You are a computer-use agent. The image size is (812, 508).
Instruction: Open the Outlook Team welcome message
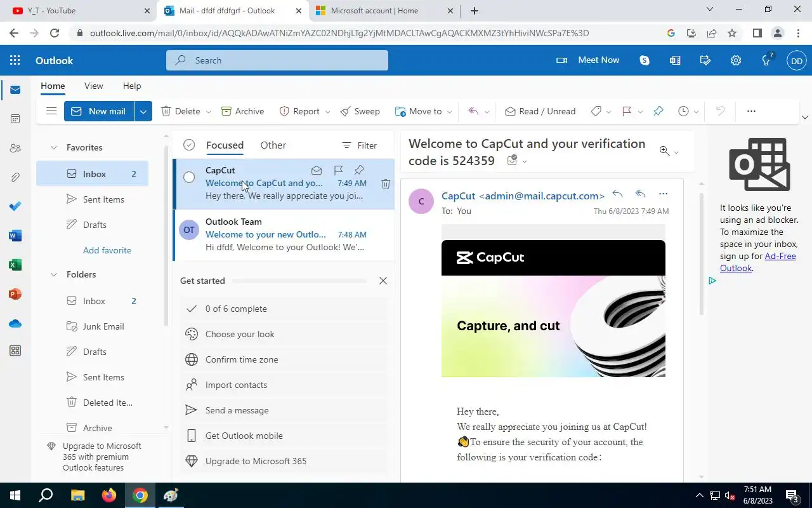pos(284,234)
